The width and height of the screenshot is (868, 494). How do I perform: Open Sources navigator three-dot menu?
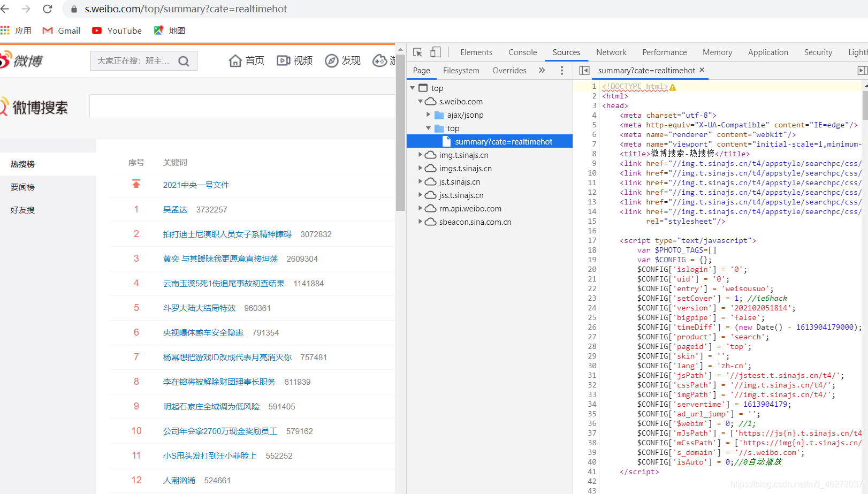[x=561, y=70]
